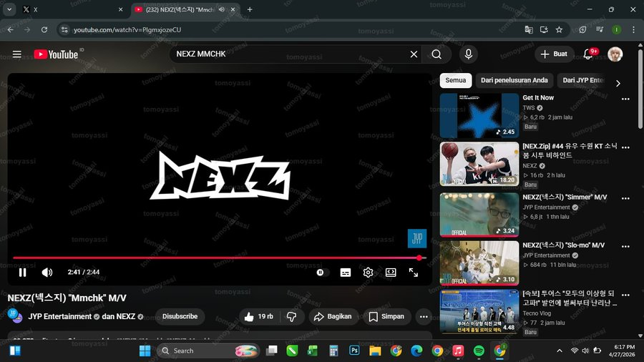
Task: Open the NEX.Zip #44 video thumbnail
Action: 479,164
